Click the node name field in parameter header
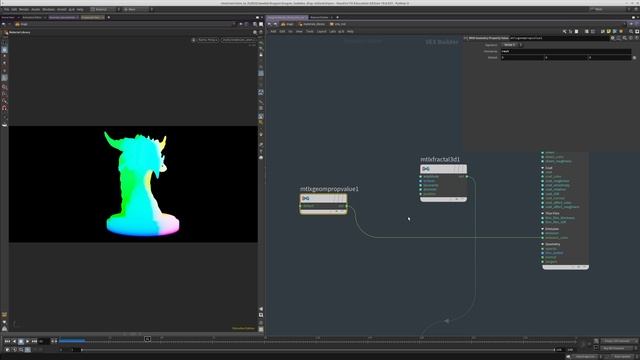The width and height of the screenshot is (640, 360). [x=559, y=38]
